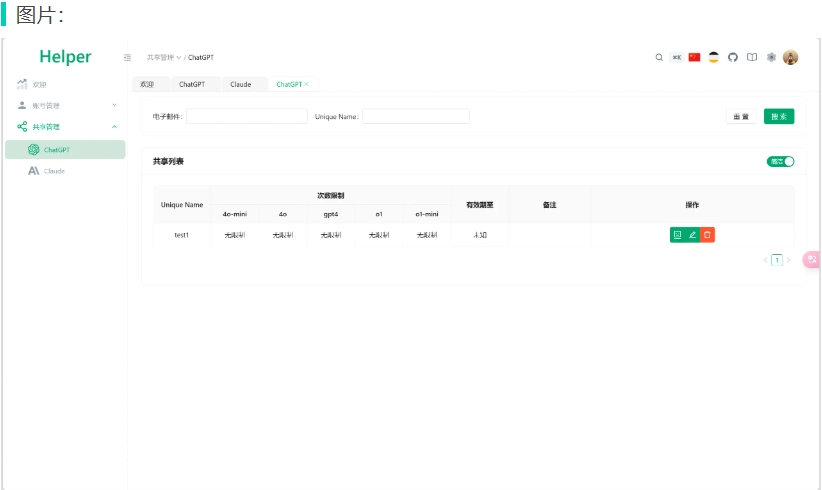822x490 pixels.
Task: Click the o1 column header
Action: tap(379, 214)
